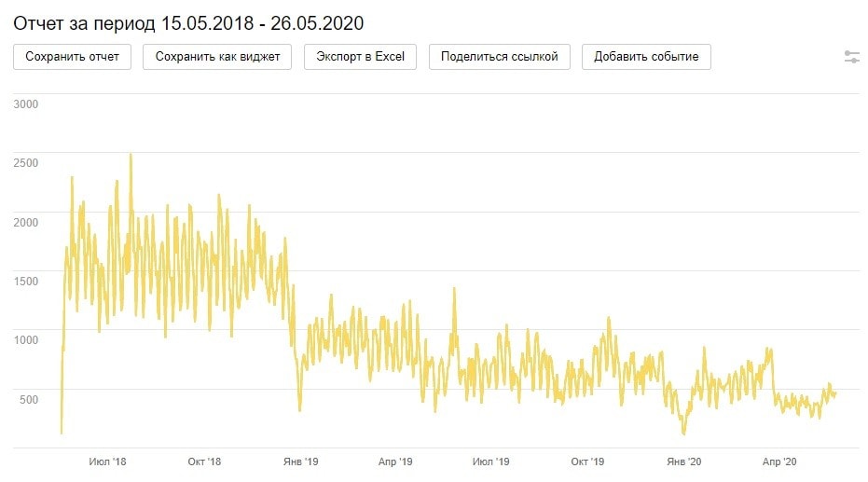Click the 500 y-axis value label

[29, 400]
